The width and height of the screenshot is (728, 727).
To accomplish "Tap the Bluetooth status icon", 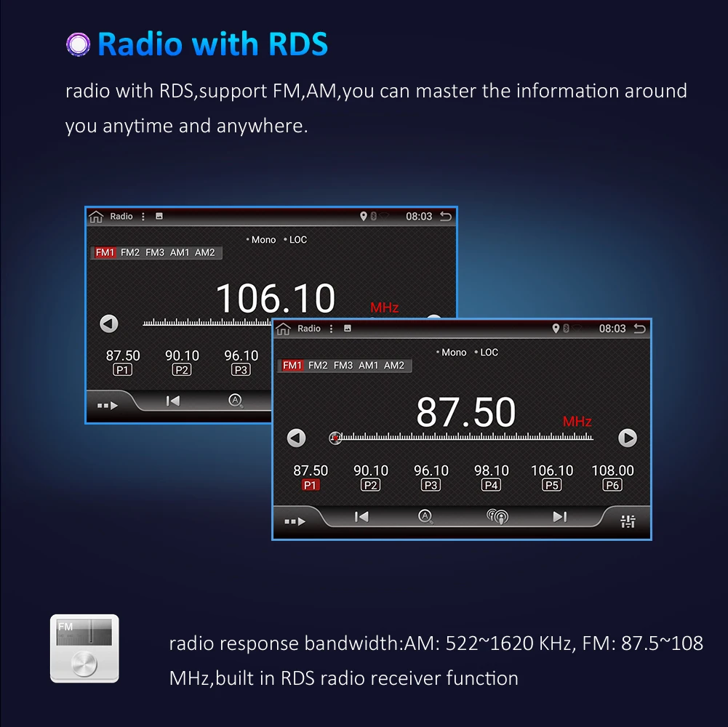I will click(567, 329).
